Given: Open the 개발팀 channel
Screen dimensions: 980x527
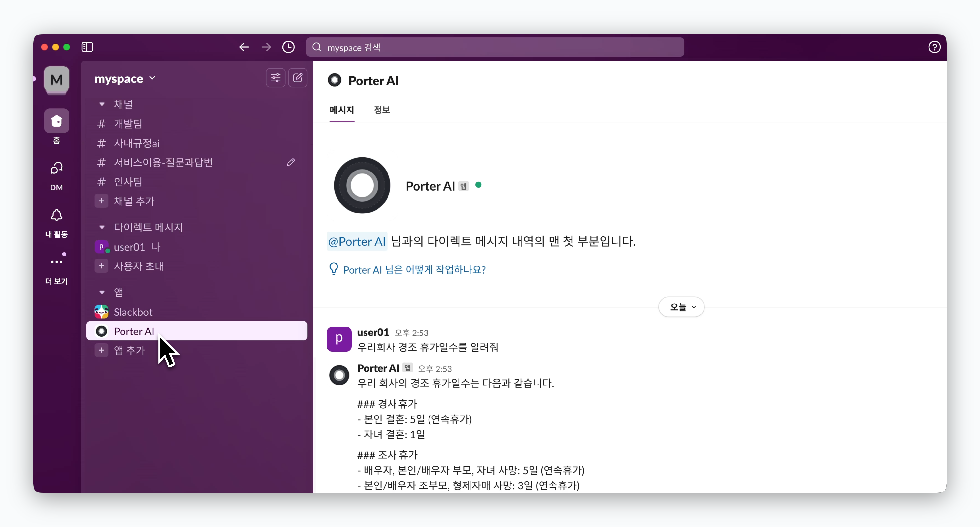Looking at the screenshot, I should 197,124.
